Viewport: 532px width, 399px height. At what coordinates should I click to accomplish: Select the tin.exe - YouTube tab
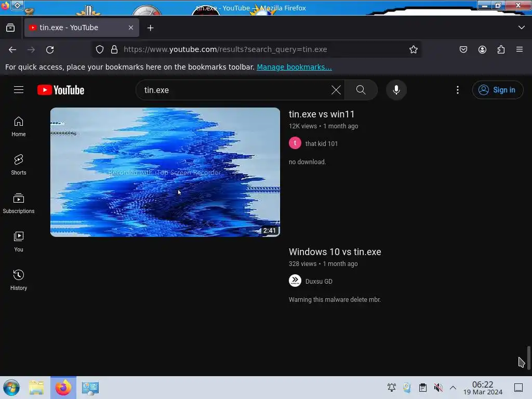click(x=82, y=28)
